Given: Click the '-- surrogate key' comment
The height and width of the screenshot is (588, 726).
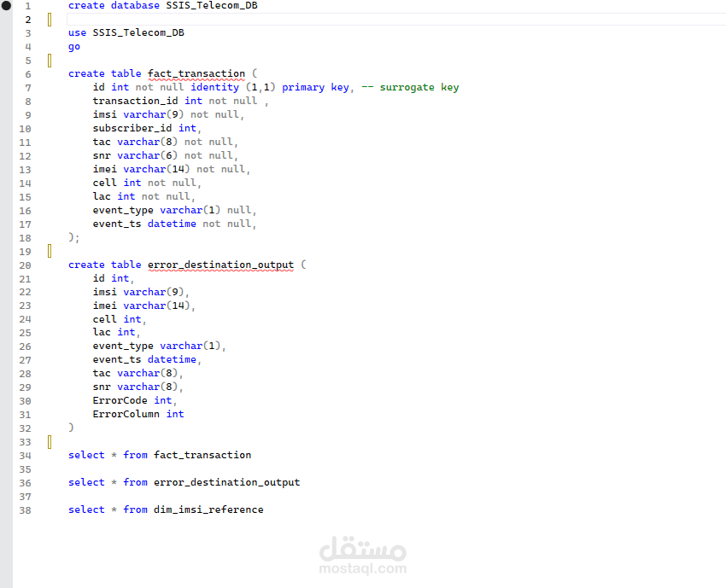Looking at the screenshot, I should click(x=410, y=87).
